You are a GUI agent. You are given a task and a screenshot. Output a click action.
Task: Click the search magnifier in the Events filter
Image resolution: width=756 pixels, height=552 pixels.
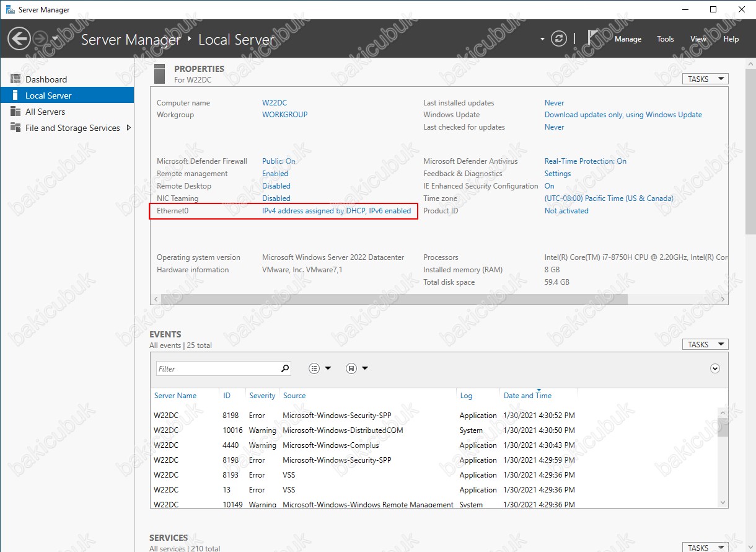[x=285, y=368]
